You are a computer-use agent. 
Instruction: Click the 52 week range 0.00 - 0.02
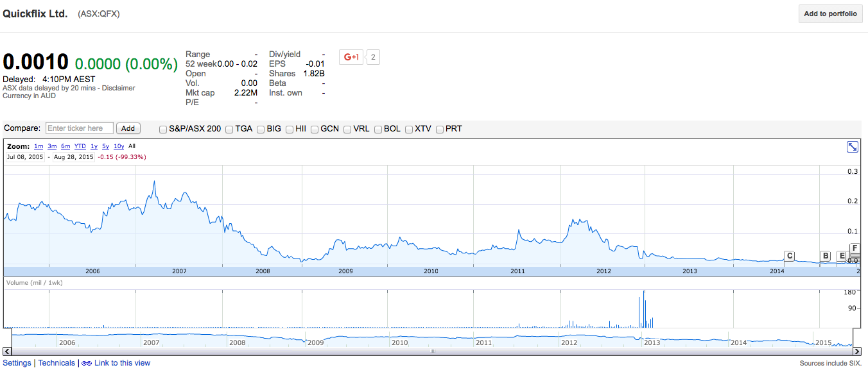238,64
